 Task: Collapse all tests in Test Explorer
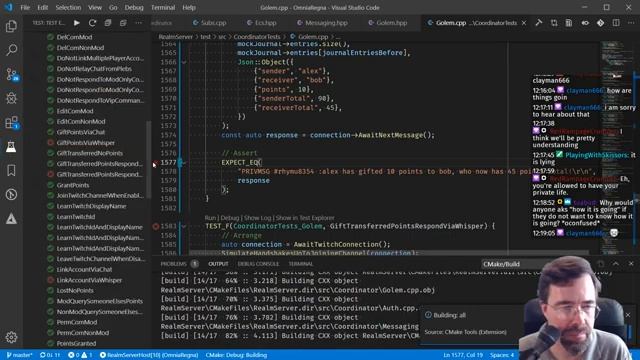123,23
